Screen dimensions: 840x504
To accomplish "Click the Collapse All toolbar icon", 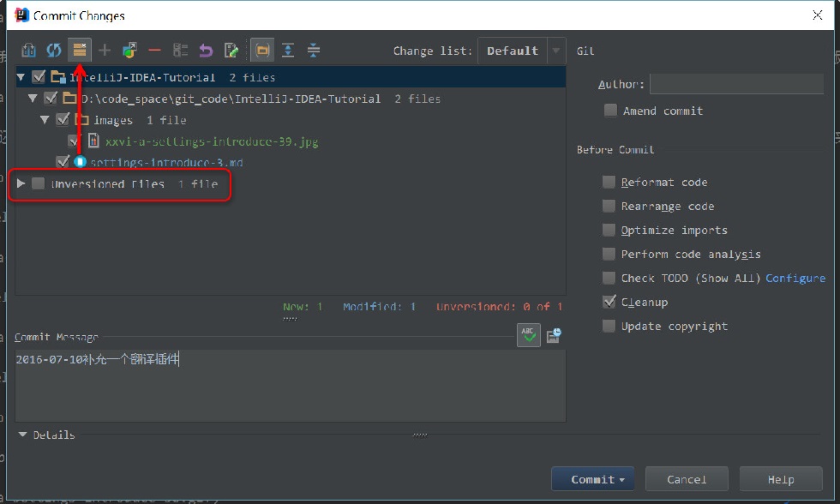I will click(x=314, y=51).
